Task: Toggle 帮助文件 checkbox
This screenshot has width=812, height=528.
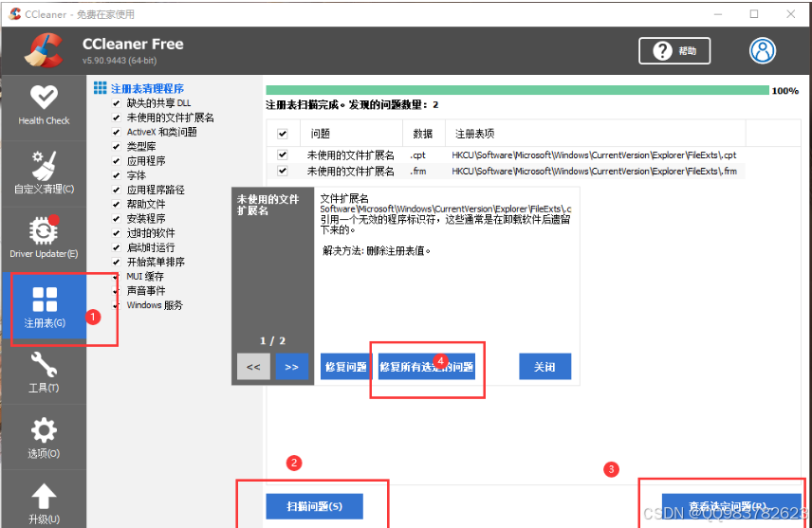Action: (x=116, y=204)
